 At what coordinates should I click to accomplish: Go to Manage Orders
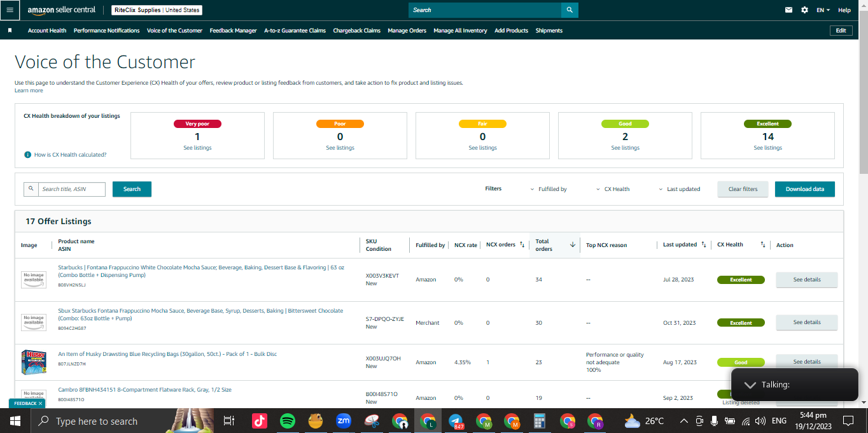tap(407, 31)
